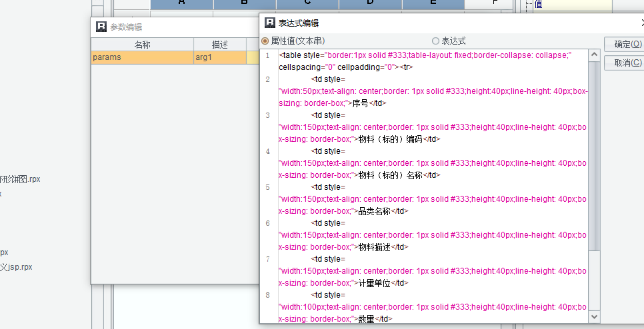The width and height of the screenshot is (644, 329).
Task: Confirm with the 确定(O) button
Action: click(x=627, y=45)
